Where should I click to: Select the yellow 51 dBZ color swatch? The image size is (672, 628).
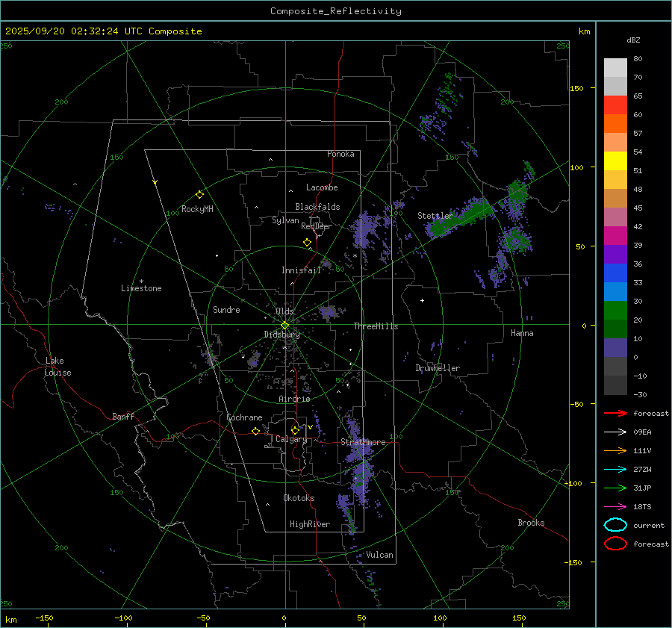[x=615, y=161]
